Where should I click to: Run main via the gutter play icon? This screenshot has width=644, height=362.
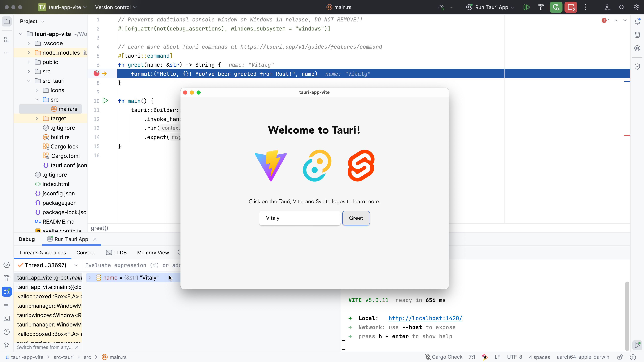105,100
